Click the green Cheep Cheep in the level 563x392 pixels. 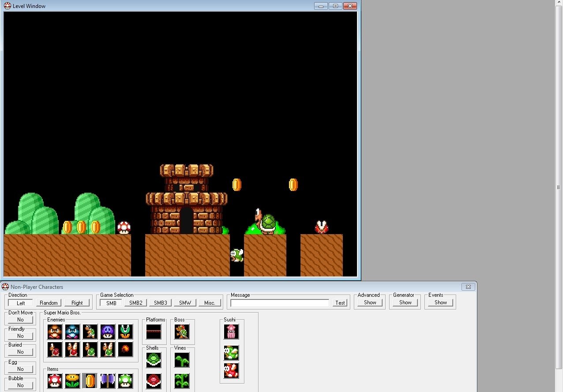237,255
